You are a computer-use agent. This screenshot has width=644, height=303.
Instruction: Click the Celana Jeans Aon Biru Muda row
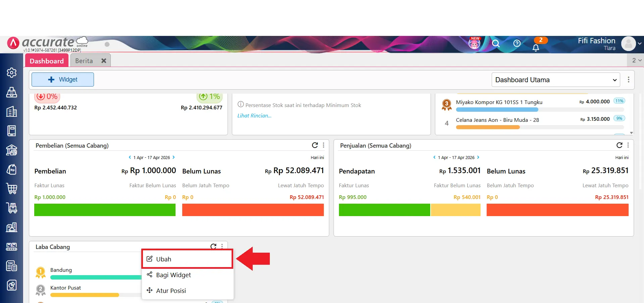tap(534, 123)
